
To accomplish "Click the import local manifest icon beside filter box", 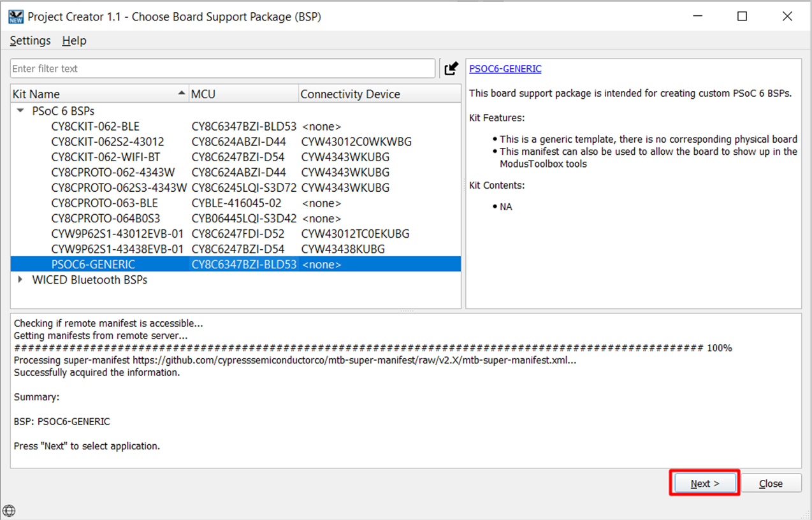I will pyautogui.click(x=451, y=68).
